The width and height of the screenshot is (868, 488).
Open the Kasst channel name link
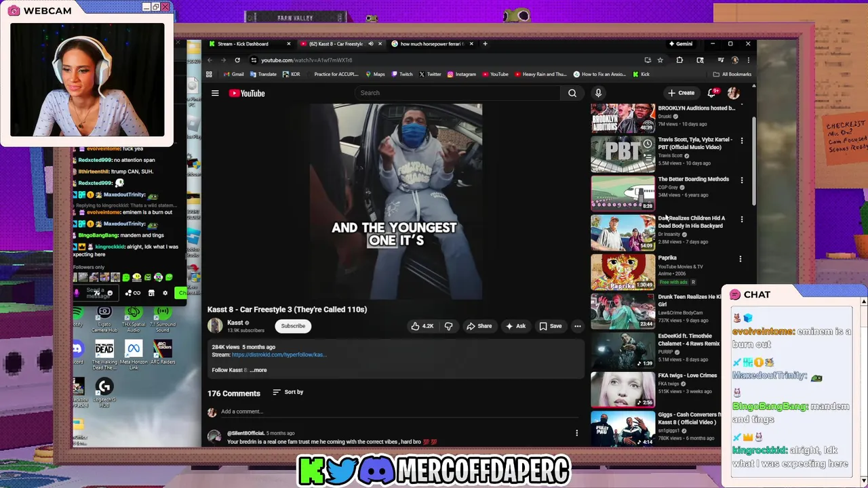[235, 323]
